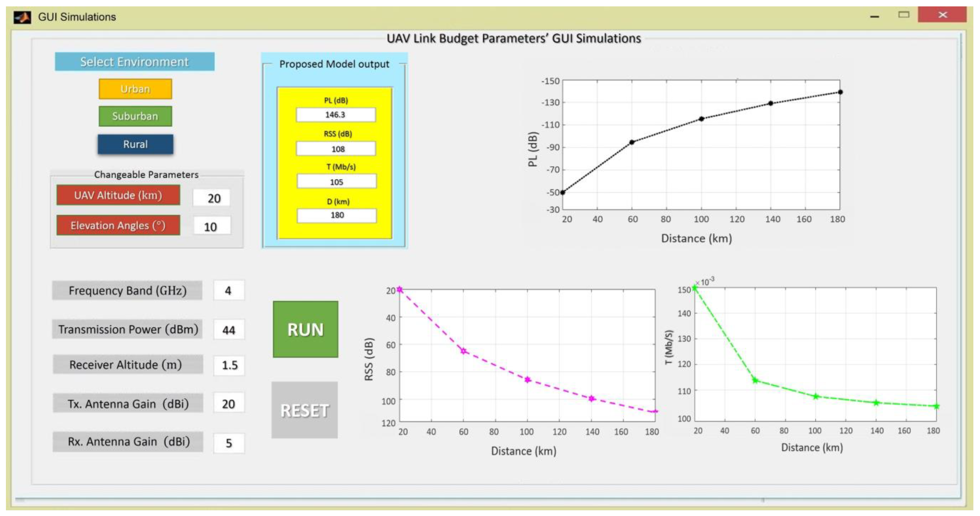Screen dimensions: 980x516
Task: Click the Elevation Angles red button
Action: [118, 225]
